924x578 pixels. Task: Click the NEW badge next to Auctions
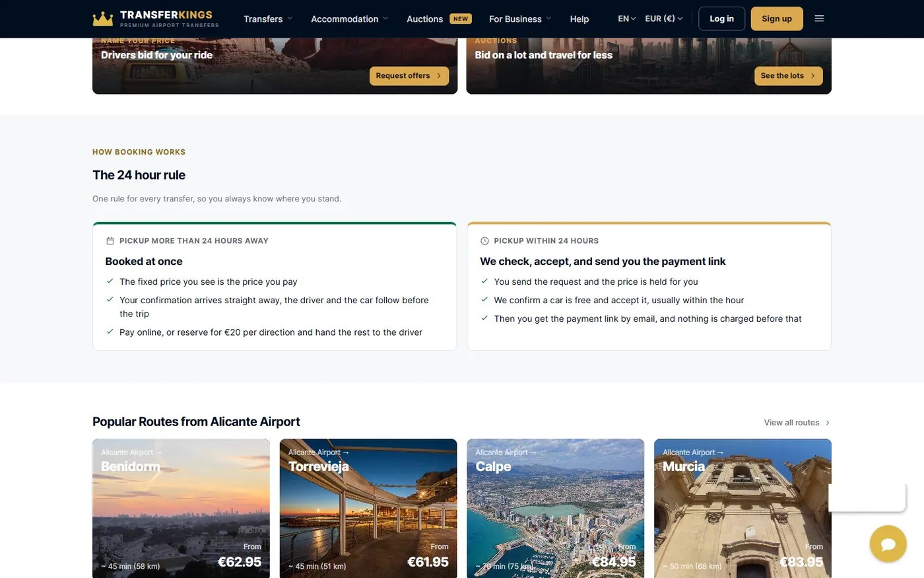pos(461,18)
